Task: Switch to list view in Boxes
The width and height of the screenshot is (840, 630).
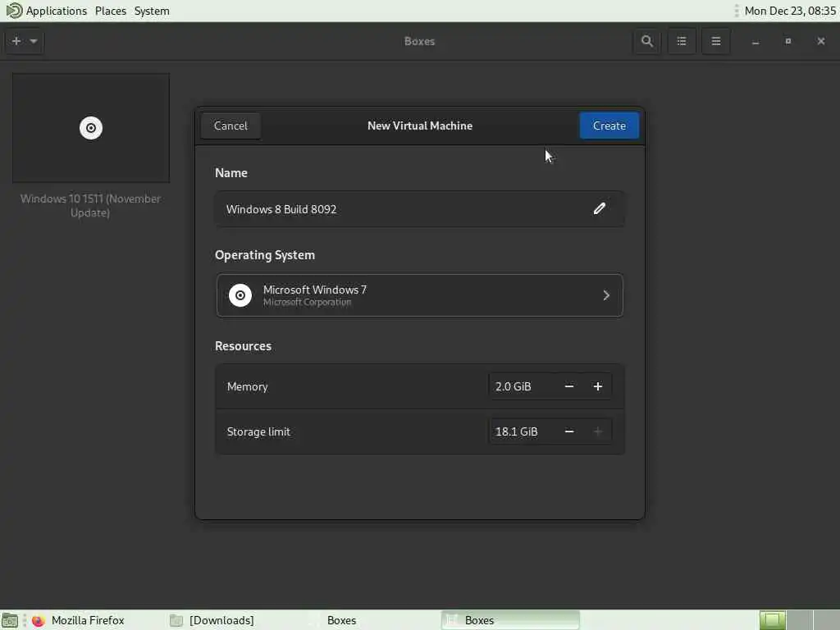Action: coord(682,41)
